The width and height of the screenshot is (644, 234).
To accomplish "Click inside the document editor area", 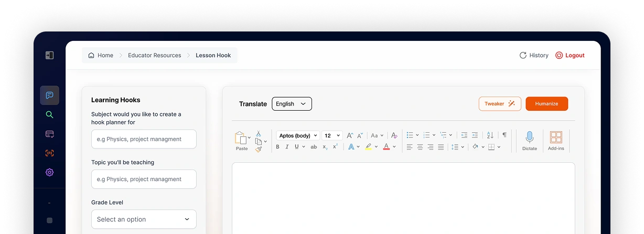I will (403, 198).
